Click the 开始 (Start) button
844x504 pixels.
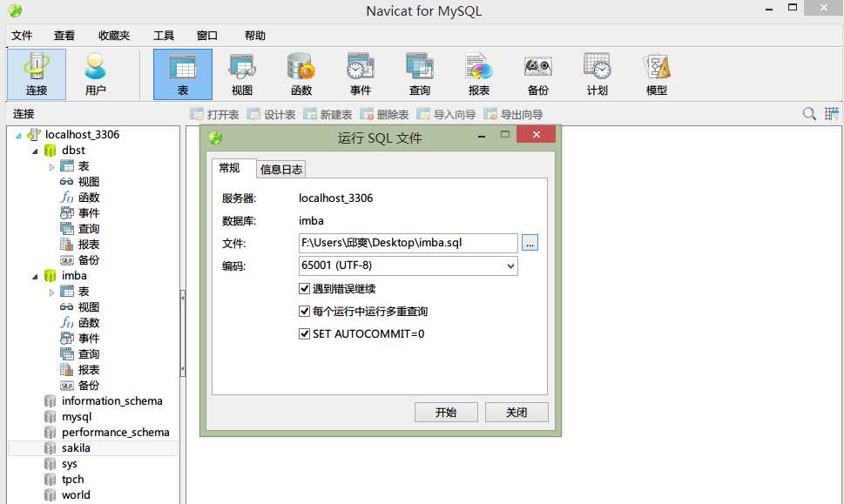tap(446, 413)
